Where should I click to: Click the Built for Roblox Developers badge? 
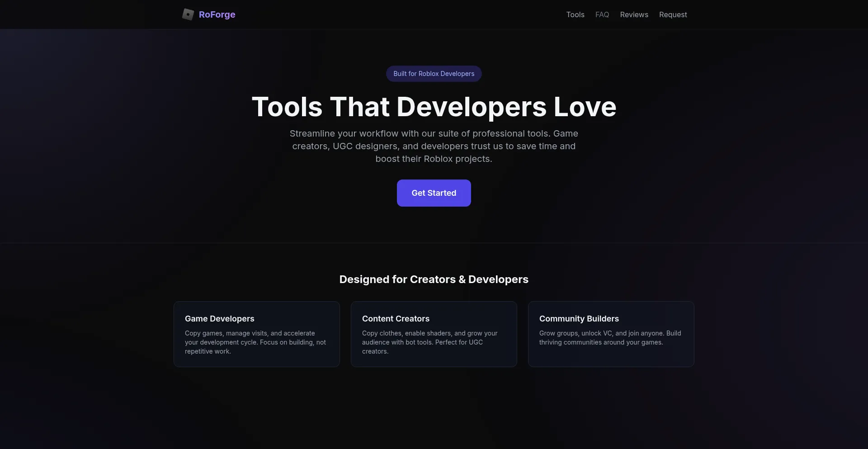[x=434, y=74]
